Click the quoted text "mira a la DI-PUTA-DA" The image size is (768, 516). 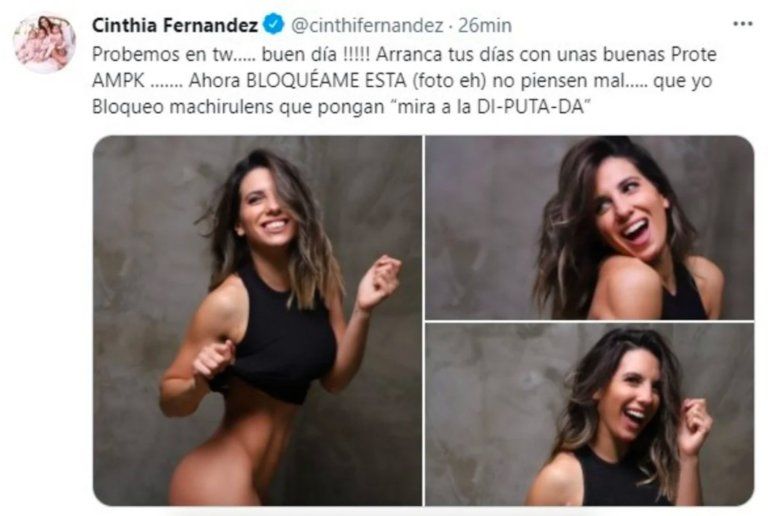(491, 107)
